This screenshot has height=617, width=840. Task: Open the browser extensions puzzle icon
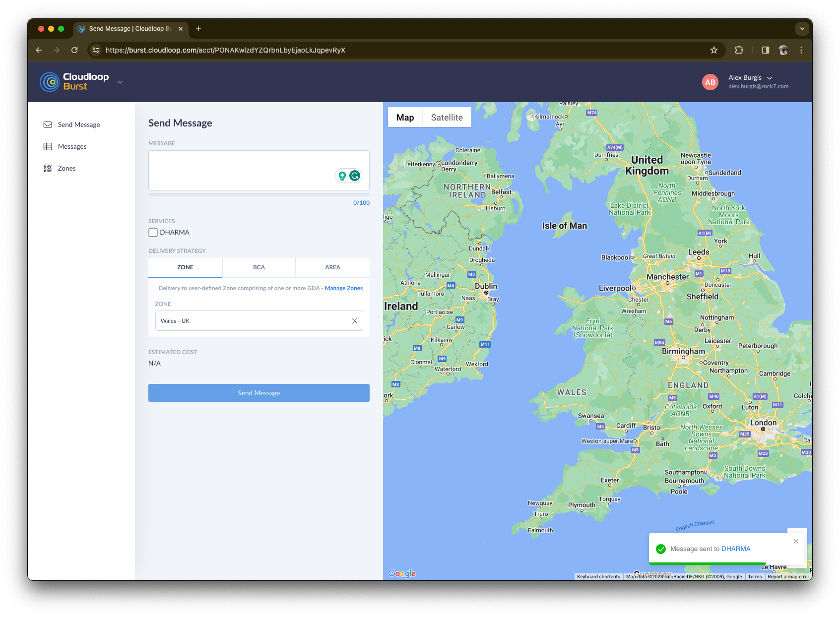coord(739,50)
